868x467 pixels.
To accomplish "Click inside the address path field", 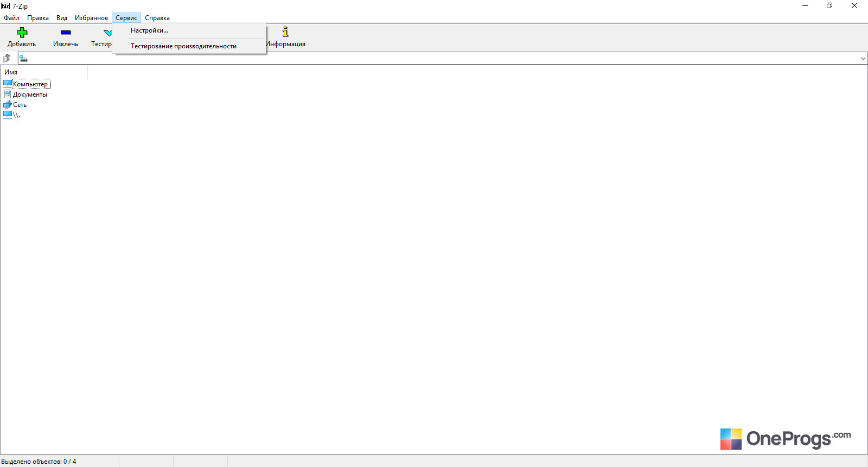I will click(442, 58).
